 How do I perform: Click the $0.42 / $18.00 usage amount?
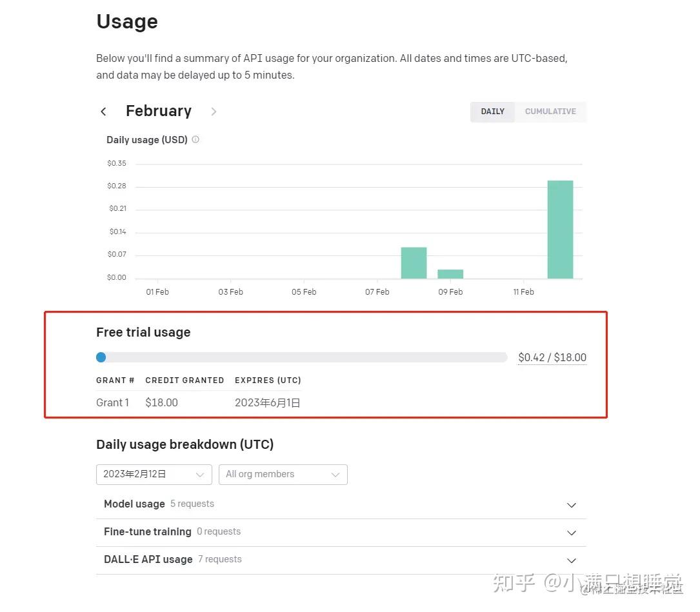tap(552, 357)
